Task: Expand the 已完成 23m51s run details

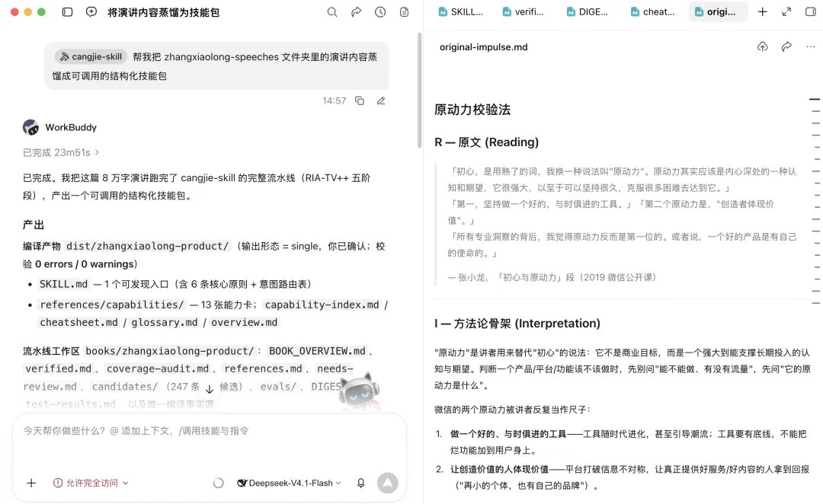Action: coord(61,152)
